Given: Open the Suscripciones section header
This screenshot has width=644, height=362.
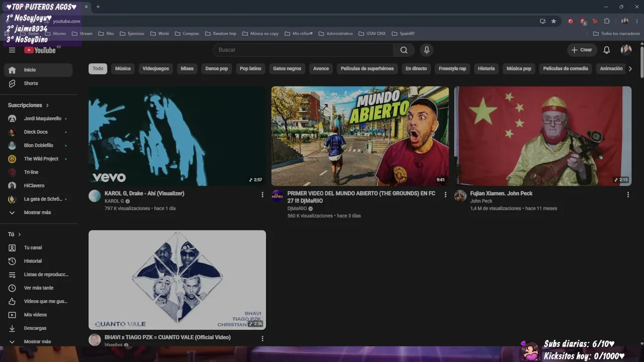Looking at the screenshot, I should click(28, 106).
